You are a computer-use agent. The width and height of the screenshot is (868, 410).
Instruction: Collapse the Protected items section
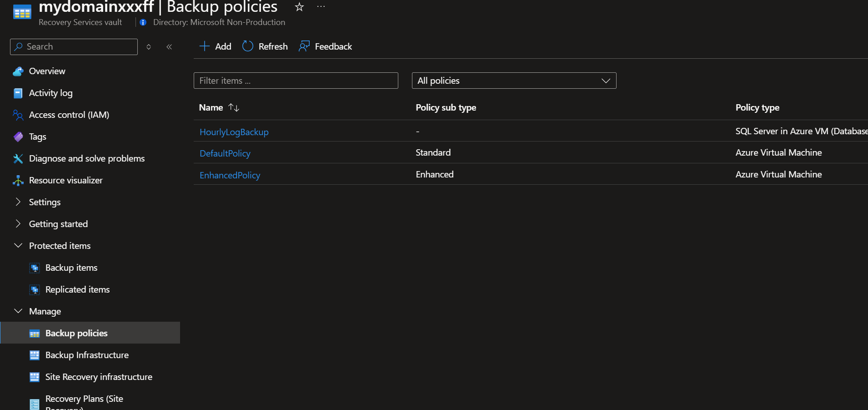[18, 246]
